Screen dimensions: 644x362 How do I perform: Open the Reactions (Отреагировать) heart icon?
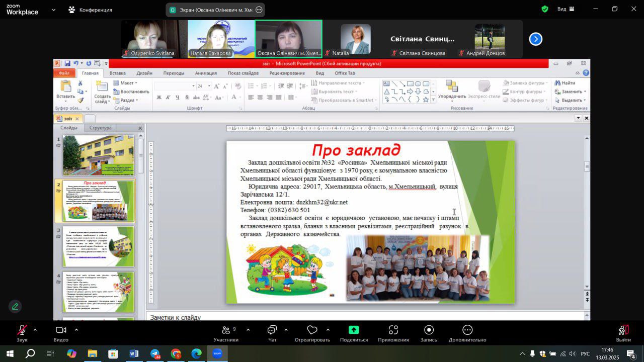pos(312,330)
